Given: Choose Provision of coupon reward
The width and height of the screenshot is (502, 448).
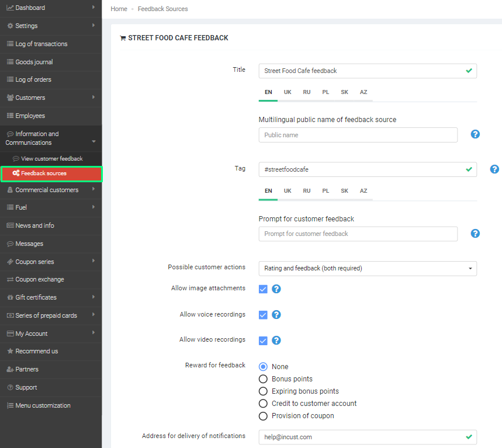Looking at the screenshot, I should 263,416.
